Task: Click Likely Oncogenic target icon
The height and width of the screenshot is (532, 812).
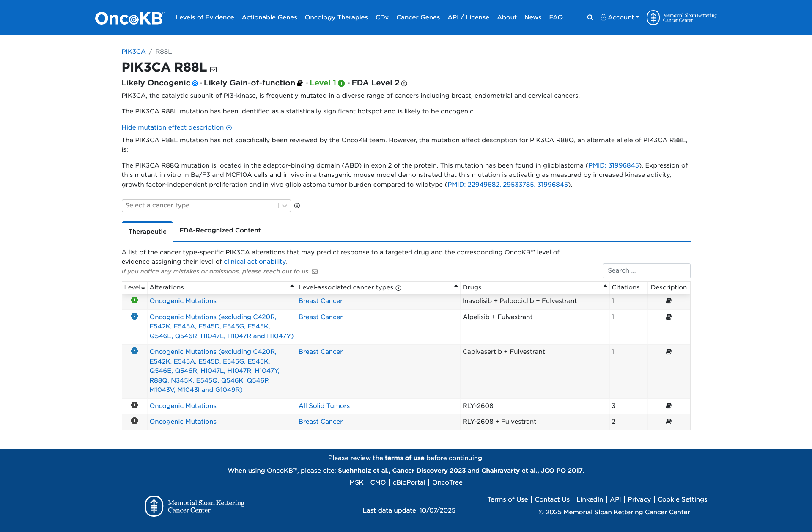Action: pyautogui.click(x=195, y=83)
